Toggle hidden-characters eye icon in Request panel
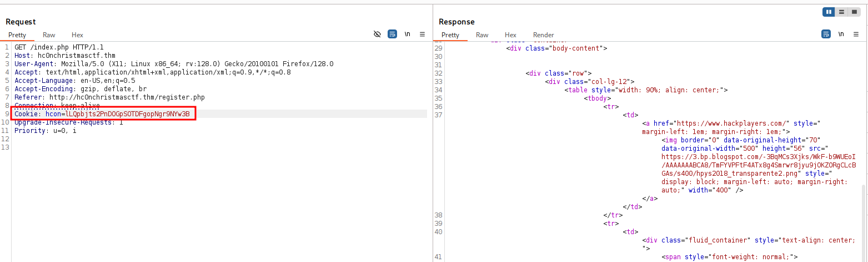The height and width of the screenshot is (262, 868). (x=377, y=34)
